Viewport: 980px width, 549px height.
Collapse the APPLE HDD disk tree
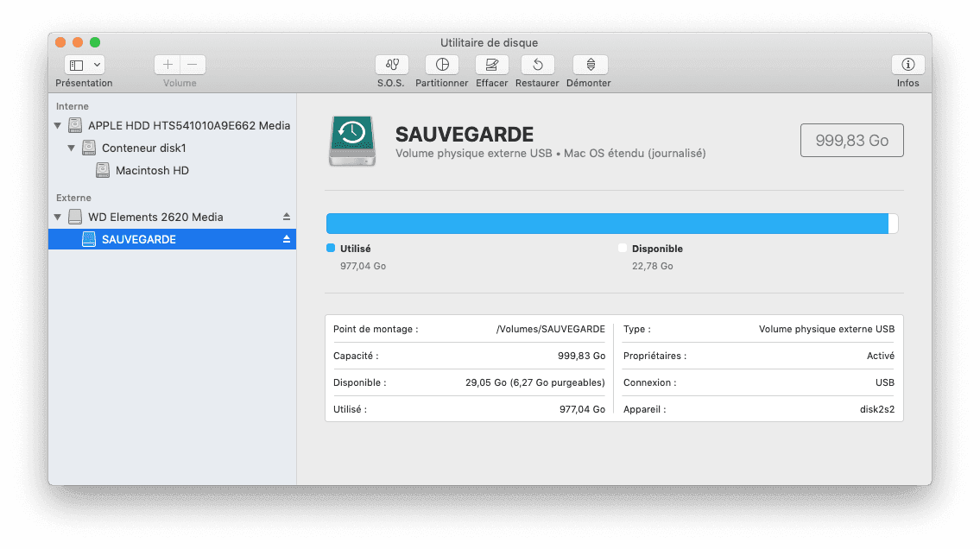[58, 126]
